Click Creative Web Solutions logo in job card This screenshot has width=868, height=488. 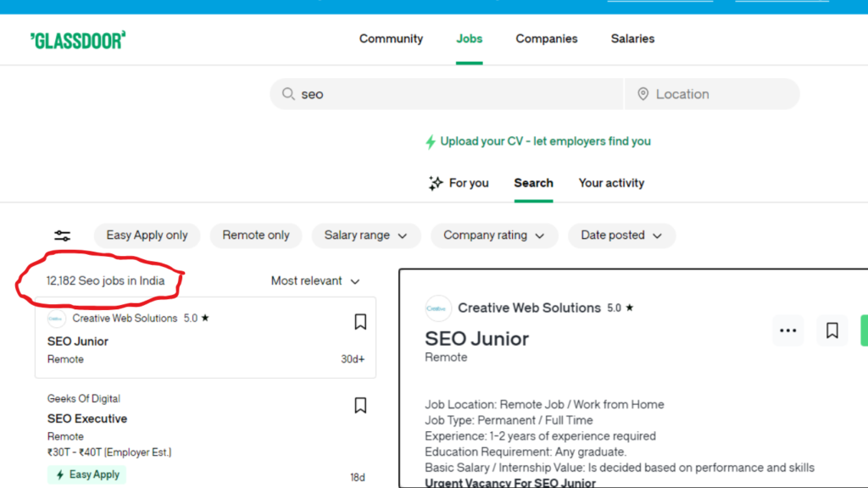[x=57, y=319]
